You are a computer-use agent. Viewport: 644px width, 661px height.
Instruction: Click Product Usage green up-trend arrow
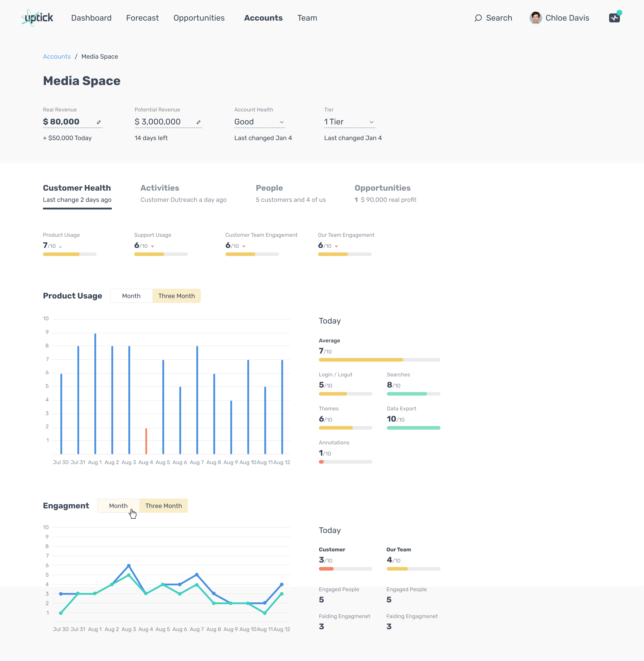click(x=61, y=247)
